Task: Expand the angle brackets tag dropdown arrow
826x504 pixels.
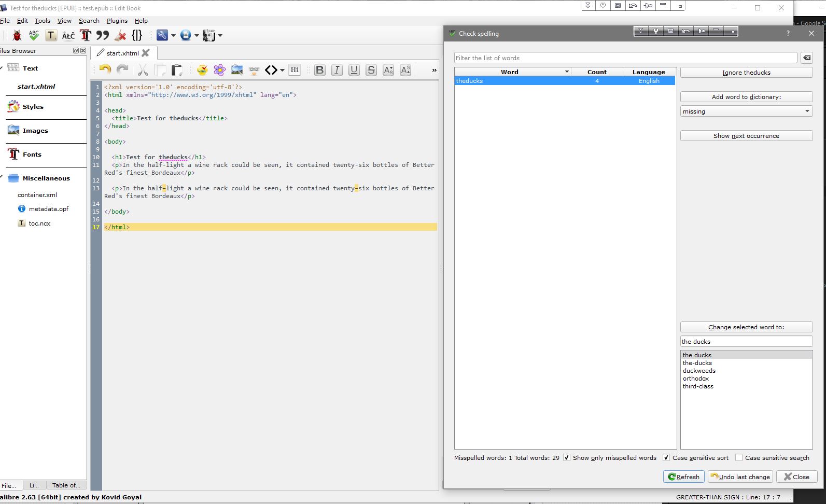Action: click(x=282, y=70)
